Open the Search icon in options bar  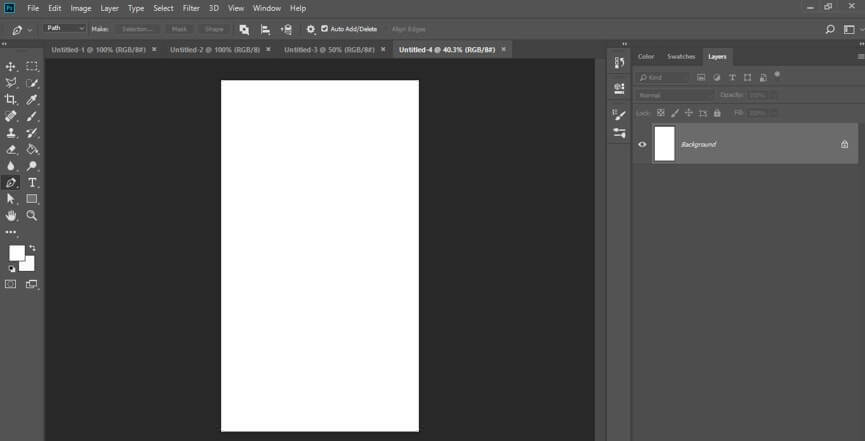(830, 29)
